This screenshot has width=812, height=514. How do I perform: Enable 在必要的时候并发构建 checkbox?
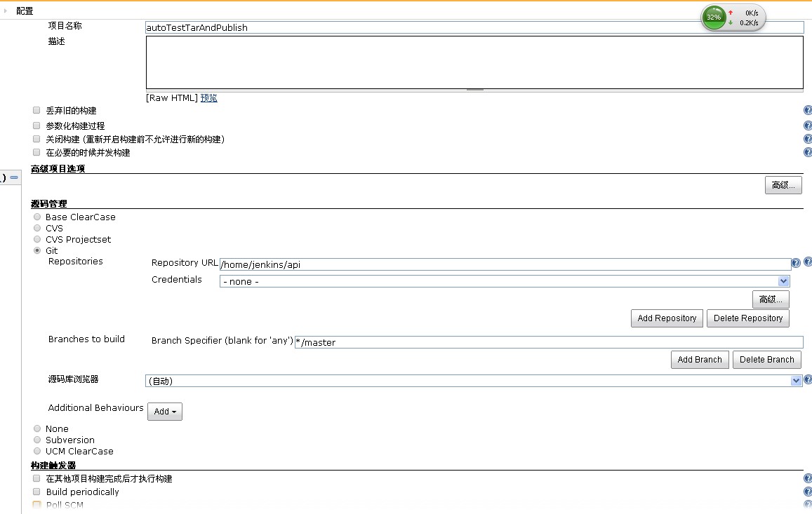pos(36,152)
